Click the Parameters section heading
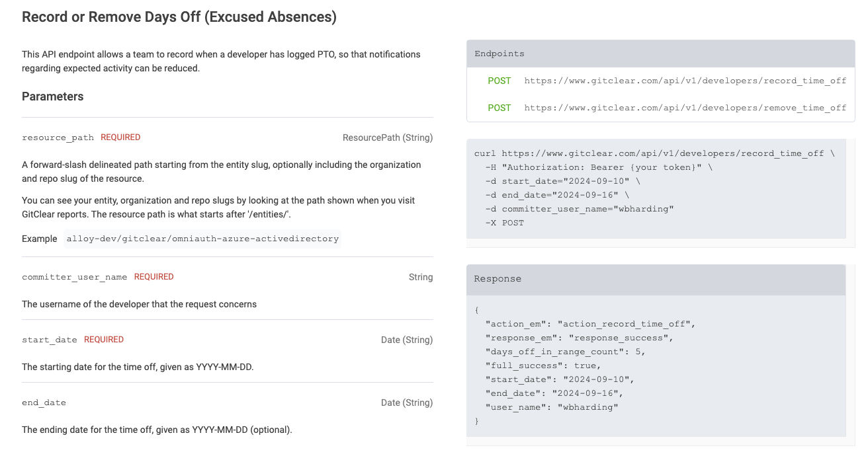This screenshot has width=868, height=460. click(53, 96)
